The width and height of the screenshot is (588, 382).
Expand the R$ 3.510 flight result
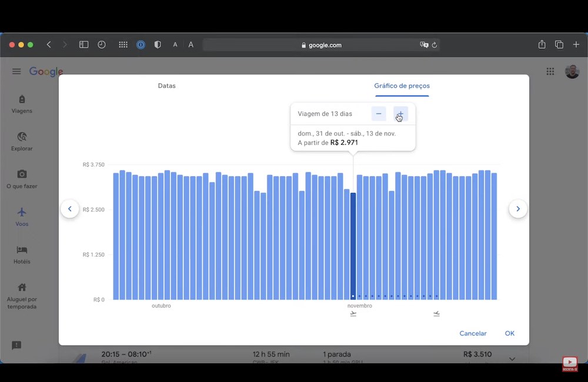pyautogui.click(x=512, y=358)
